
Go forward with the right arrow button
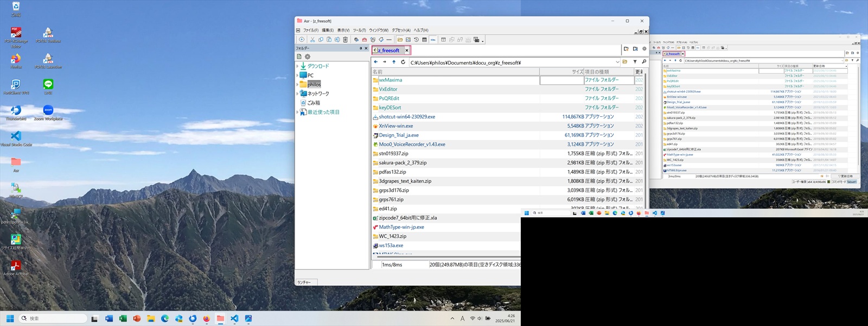pos(385,62)
